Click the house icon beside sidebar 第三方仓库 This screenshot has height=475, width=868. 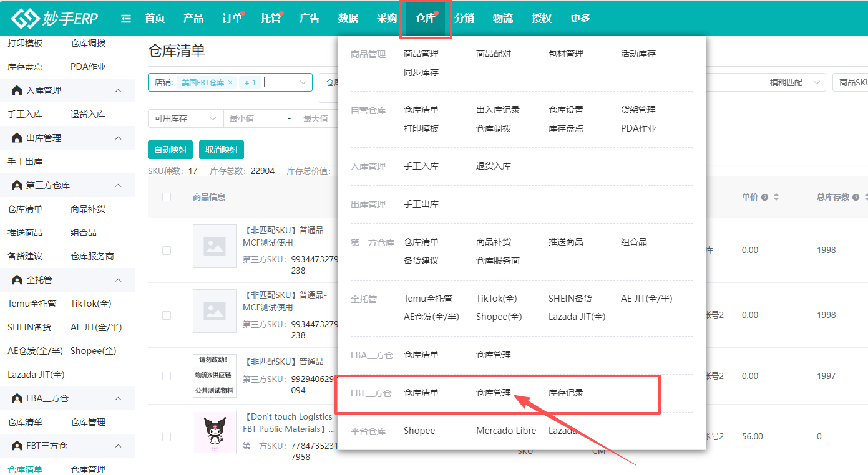coord(17,186)
